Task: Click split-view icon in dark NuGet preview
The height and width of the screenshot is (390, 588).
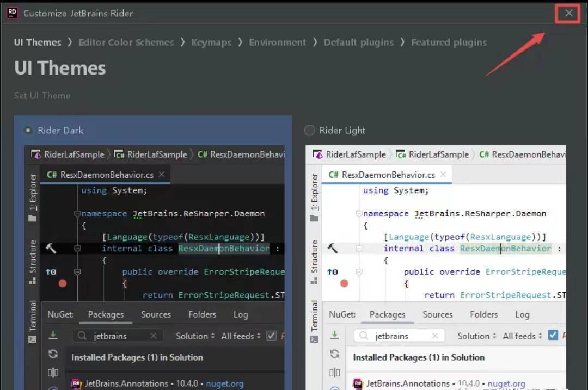Action: pos(53,373)
